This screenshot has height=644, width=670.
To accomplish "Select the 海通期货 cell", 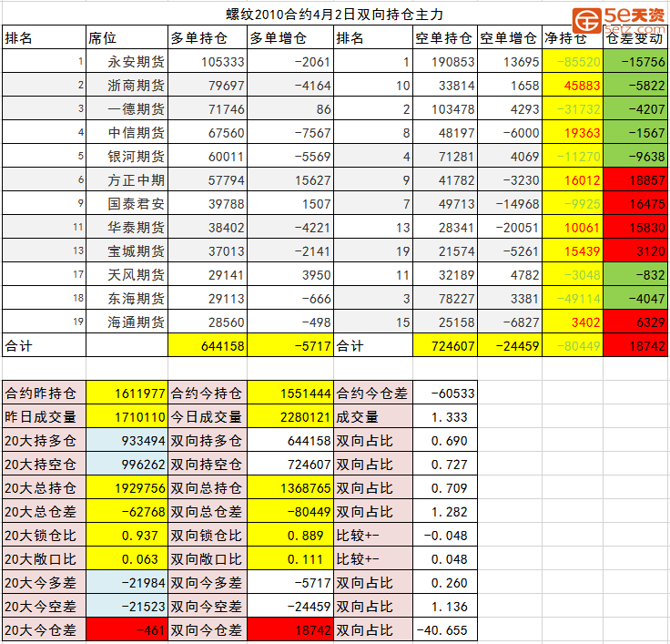I will [127, 322].
